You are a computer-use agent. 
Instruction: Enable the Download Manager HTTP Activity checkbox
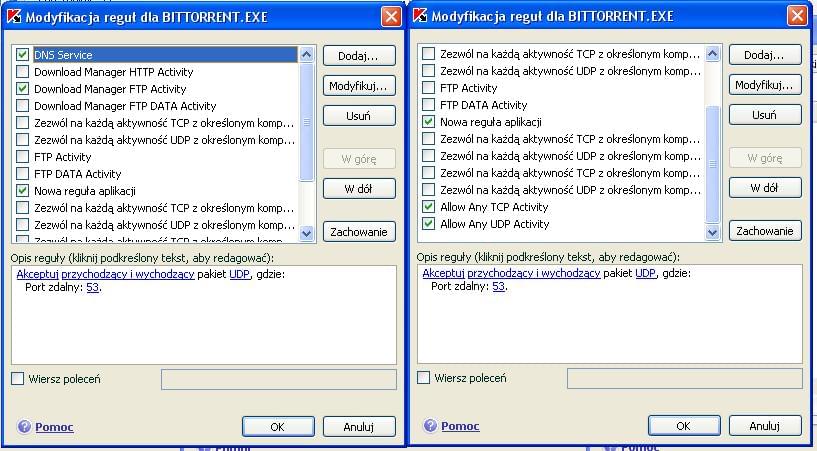pyautogui.click(x=22, y=71)
